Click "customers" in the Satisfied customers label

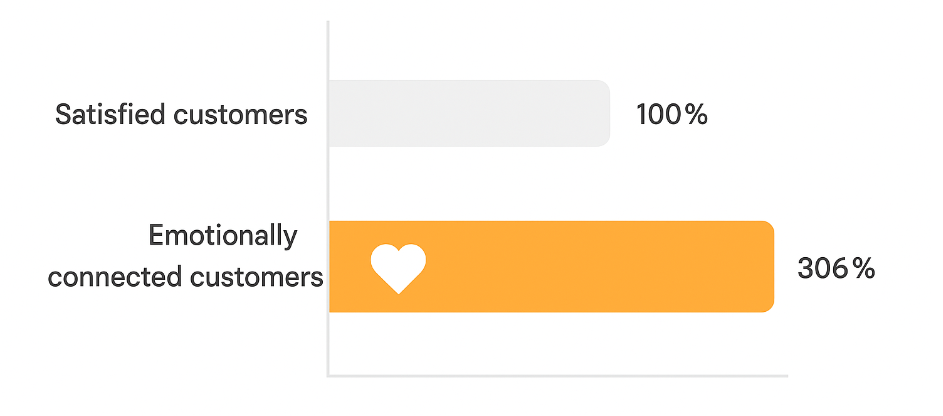pos(240,114)
